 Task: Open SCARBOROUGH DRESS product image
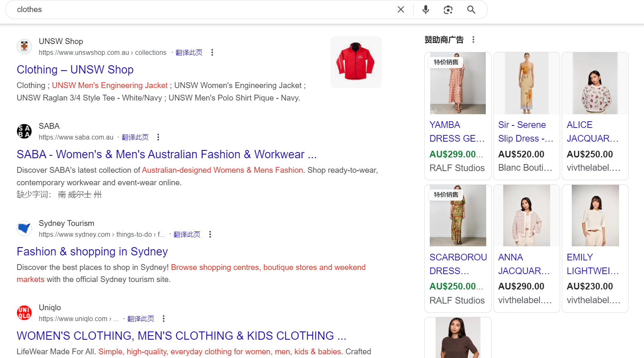point(458,216)
